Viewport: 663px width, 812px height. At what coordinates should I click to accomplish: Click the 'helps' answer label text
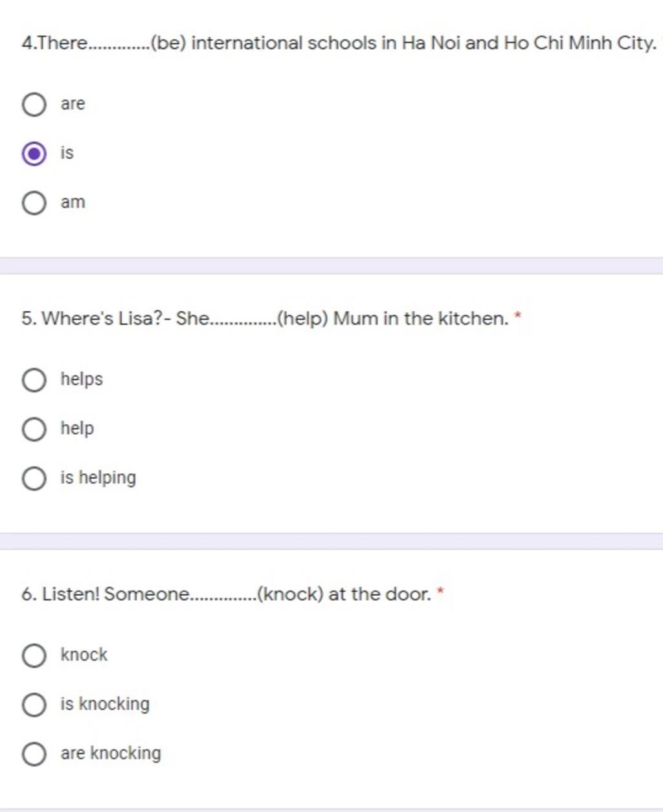pyautogui.click(x=82, y=379)
